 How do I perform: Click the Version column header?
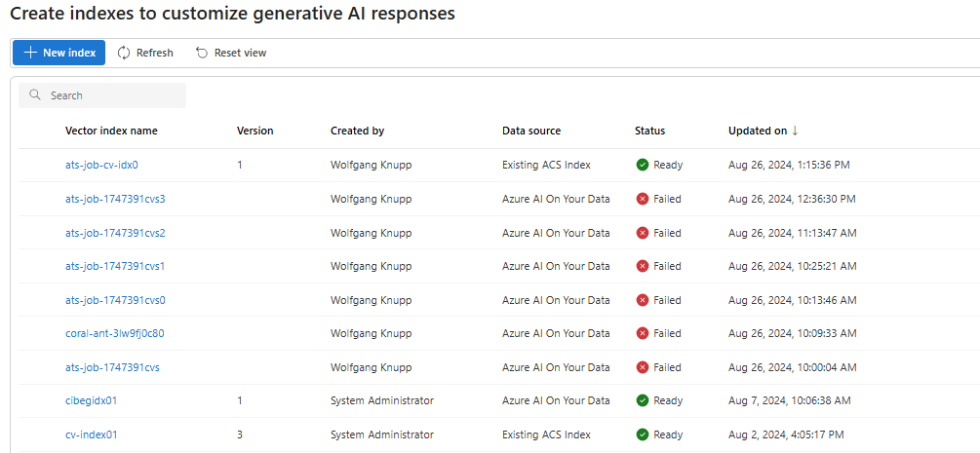tap(255, 131)
